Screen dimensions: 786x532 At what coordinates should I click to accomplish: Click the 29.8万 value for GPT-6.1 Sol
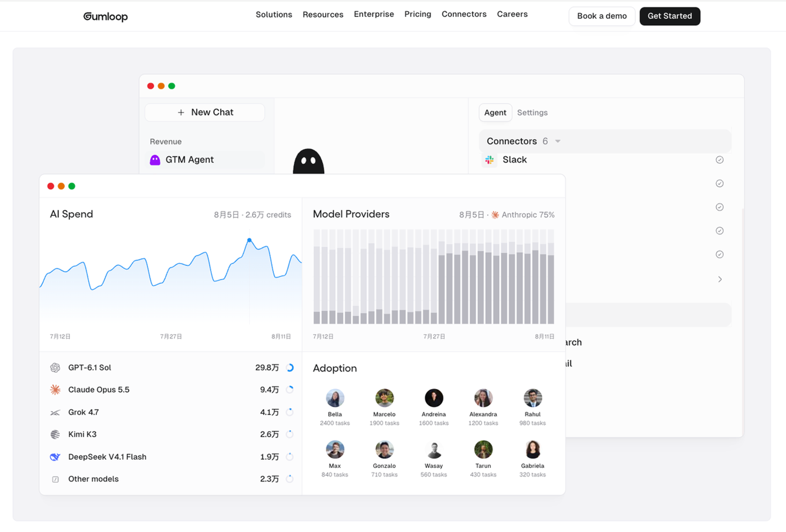[x=267, y=367]
